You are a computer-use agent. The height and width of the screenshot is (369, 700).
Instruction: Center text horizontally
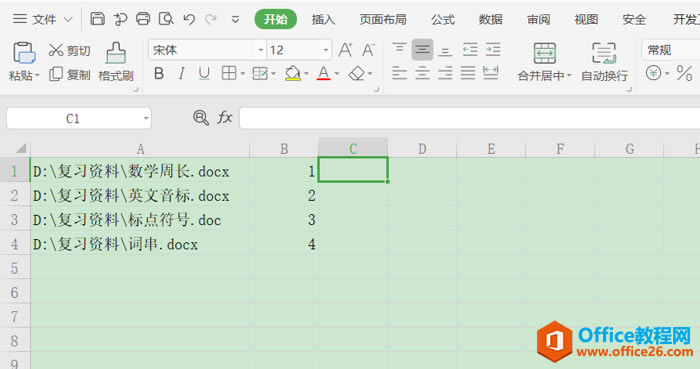422,73
